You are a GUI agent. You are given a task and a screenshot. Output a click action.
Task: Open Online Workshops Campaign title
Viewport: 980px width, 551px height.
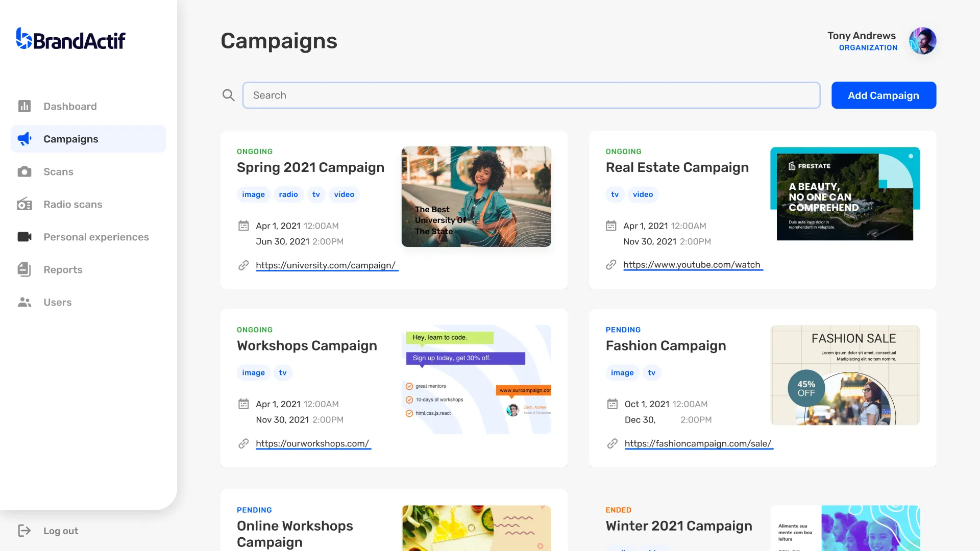(x=295, y=534)
